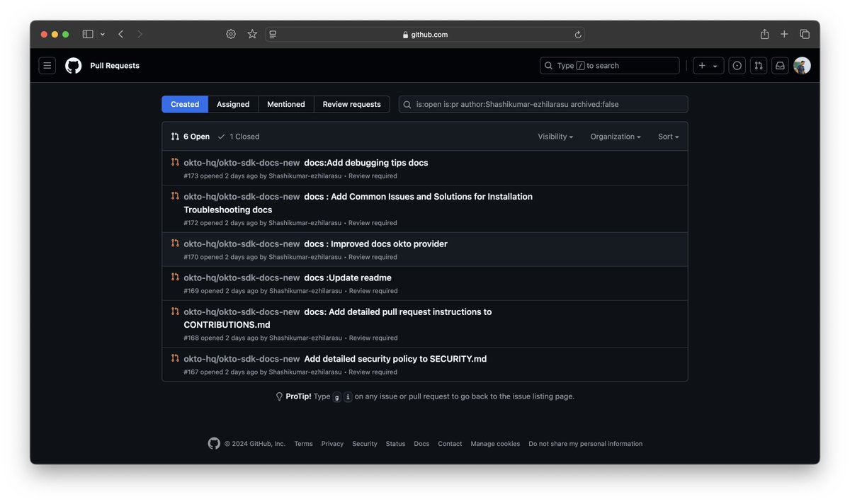Viewport: 850px width, 504px height.
Task: Open the Create new plus menu
Action: [x=708, y=66]
